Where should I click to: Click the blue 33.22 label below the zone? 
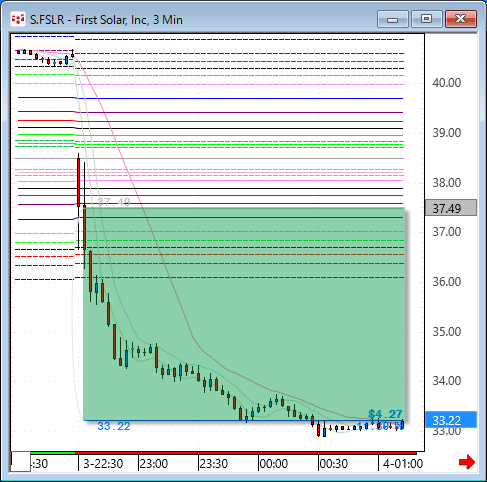114,426
